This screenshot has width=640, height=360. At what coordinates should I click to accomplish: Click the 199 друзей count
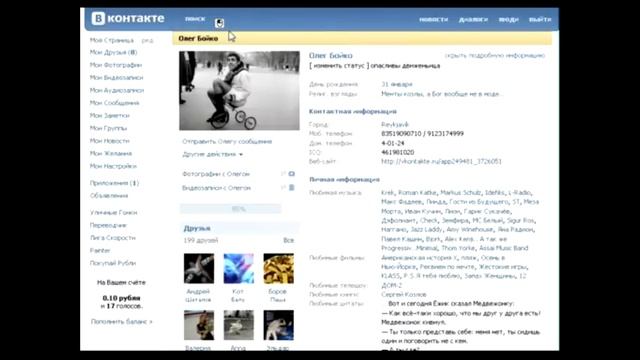point(200,240)
